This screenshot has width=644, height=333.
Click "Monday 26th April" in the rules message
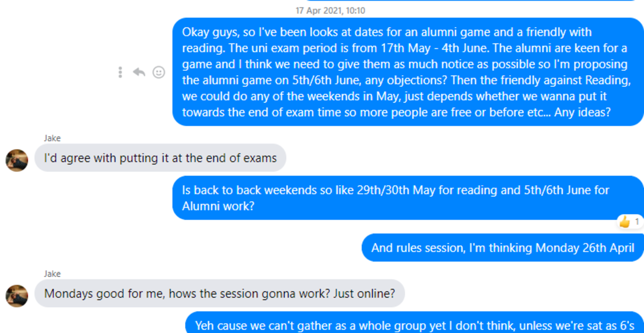[585, 248]
